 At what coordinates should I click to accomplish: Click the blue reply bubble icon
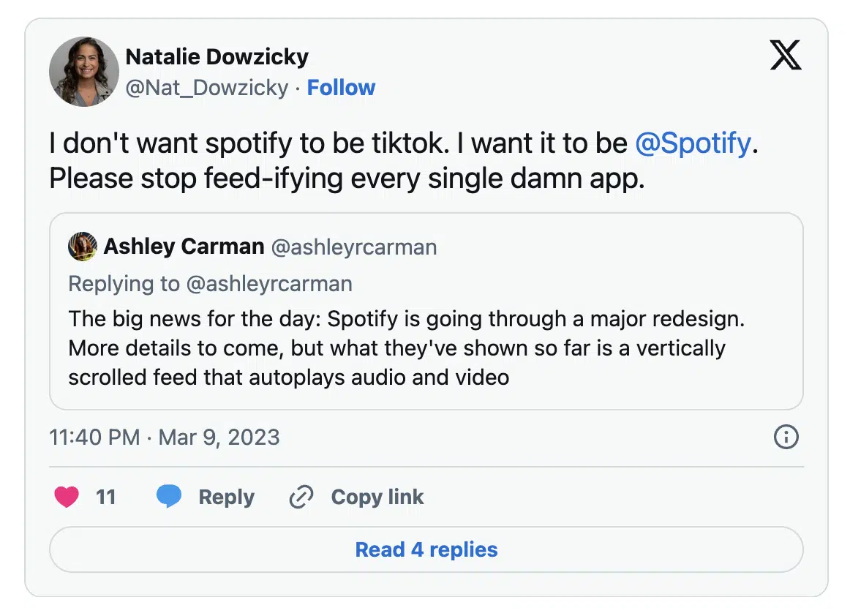tap(169, 496)
